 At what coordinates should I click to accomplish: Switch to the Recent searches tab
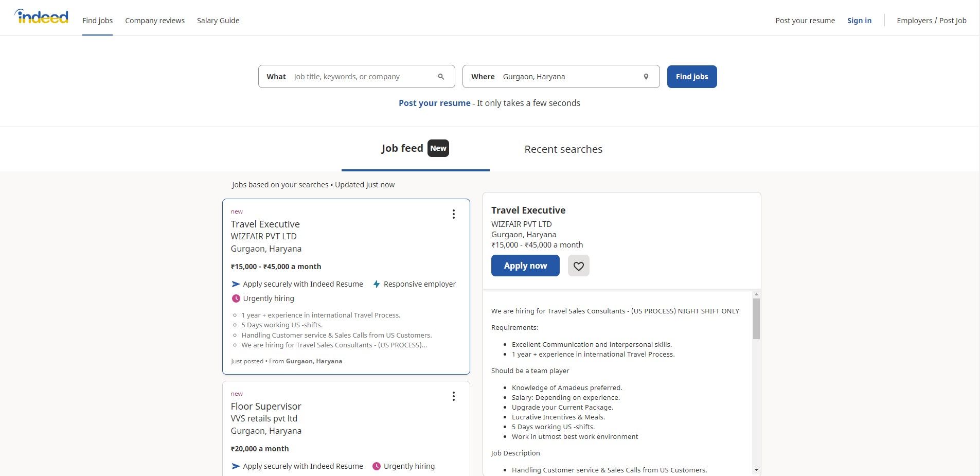pos(563,149)
